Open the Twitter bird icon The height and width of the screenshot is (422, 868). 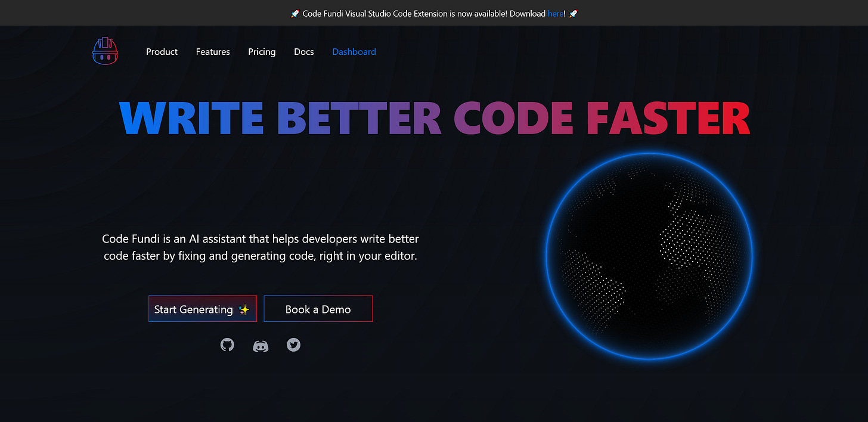293,345
